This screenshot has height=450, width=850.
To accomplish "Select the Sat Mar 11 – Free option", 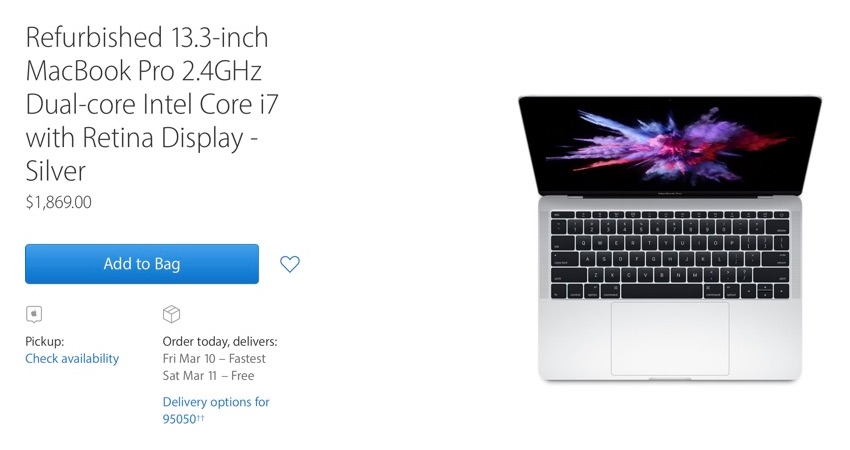I will (208, 376).
